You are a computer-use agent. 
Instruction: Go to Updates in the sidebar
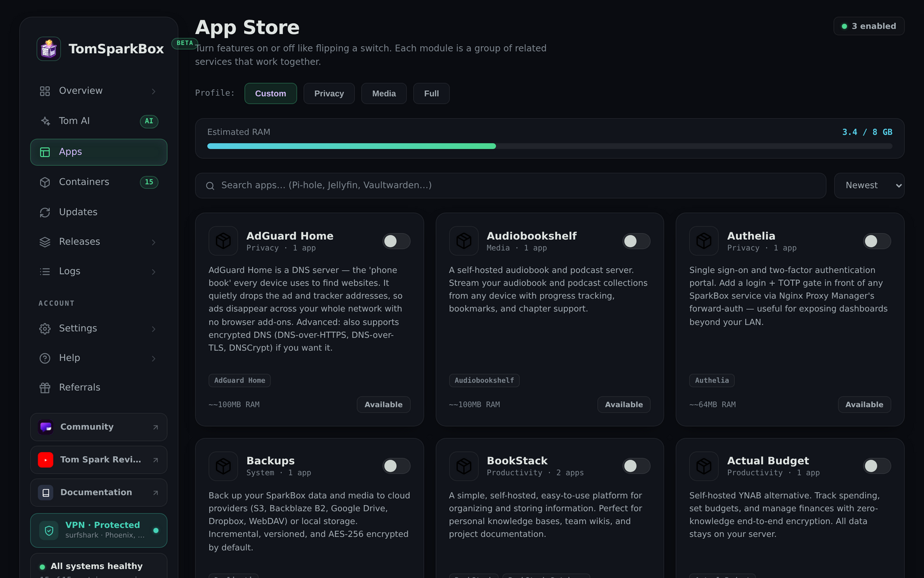pyautogui.click(x=99, y=212)
